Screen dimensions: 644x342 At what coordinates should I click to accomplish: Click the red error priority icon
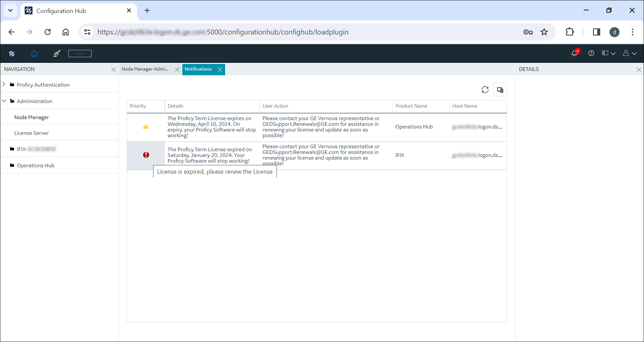[x=146, y=155]
